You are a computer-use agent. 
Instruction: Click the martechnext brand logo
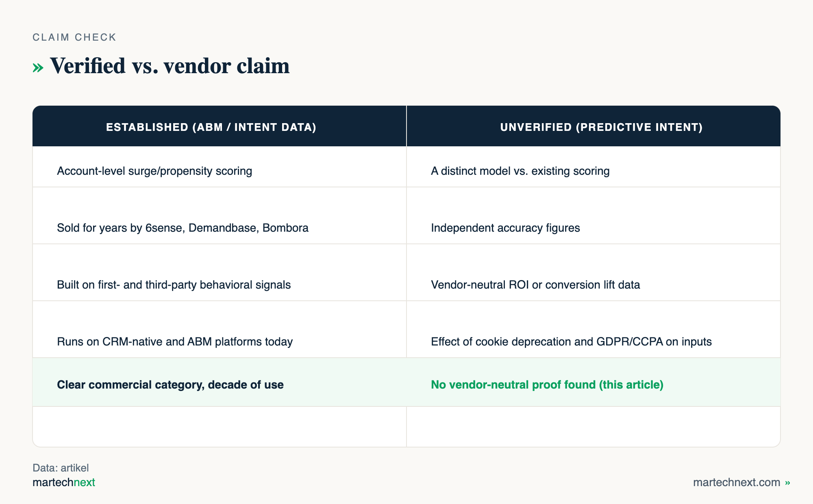pyautogui.click(x=64, y=482)
